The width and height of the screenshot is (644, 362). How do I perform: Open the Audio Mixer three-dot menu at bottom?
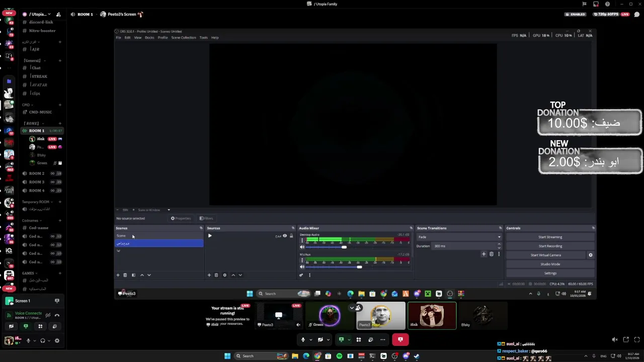(309, 275)
